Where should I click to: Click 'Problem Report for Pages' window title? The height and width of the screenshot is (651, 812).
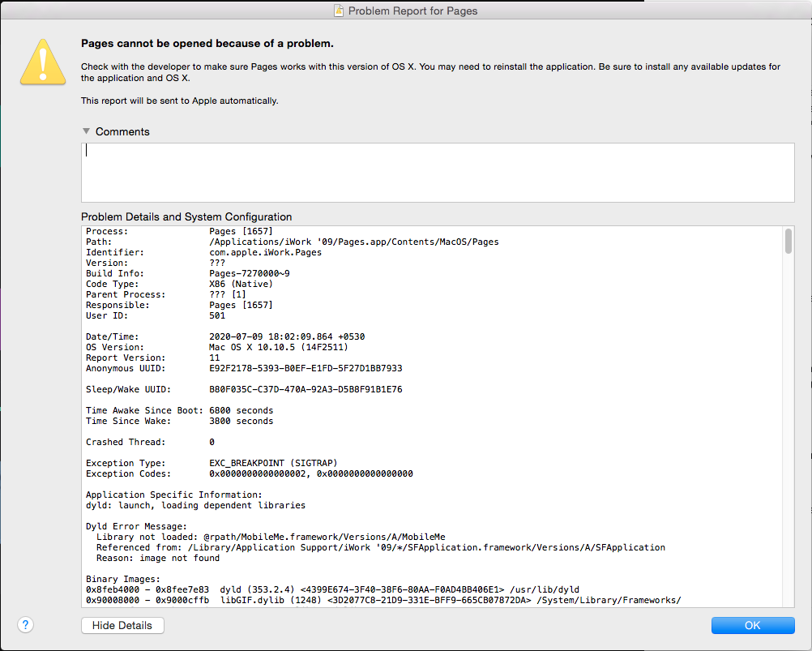click(x=412, y=11)
